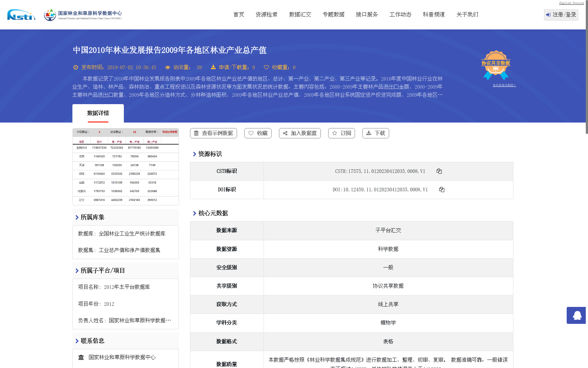Click the 资源标识 section chevron
588x368 pixels.
click(x=194, y=154)
